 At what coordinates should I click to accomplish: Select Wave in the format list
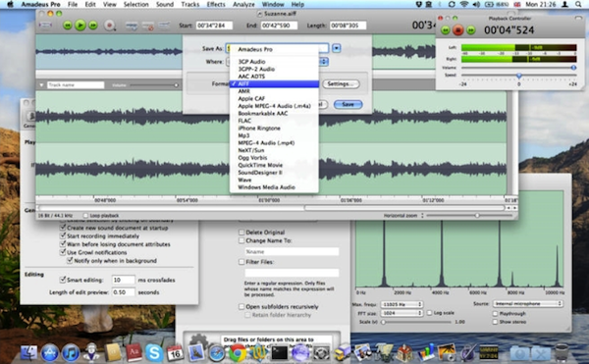click(x=274, y=181)
